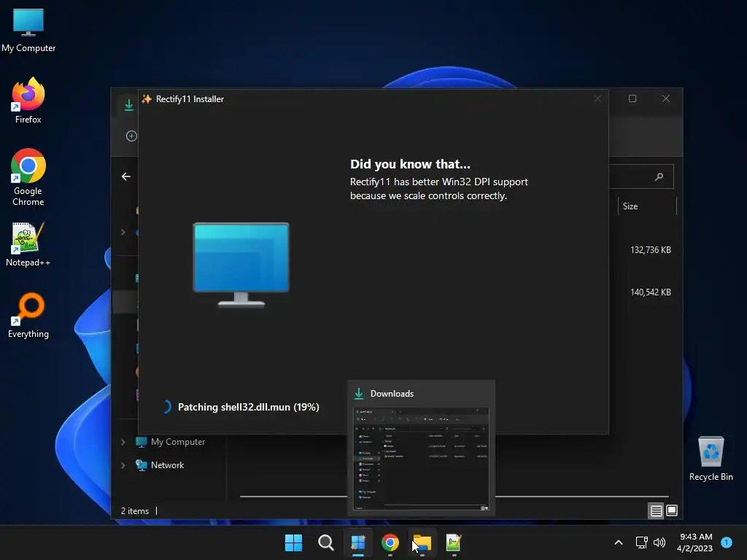
Task: Open the clock showing 9:43 AM
Action: (695, 542)
